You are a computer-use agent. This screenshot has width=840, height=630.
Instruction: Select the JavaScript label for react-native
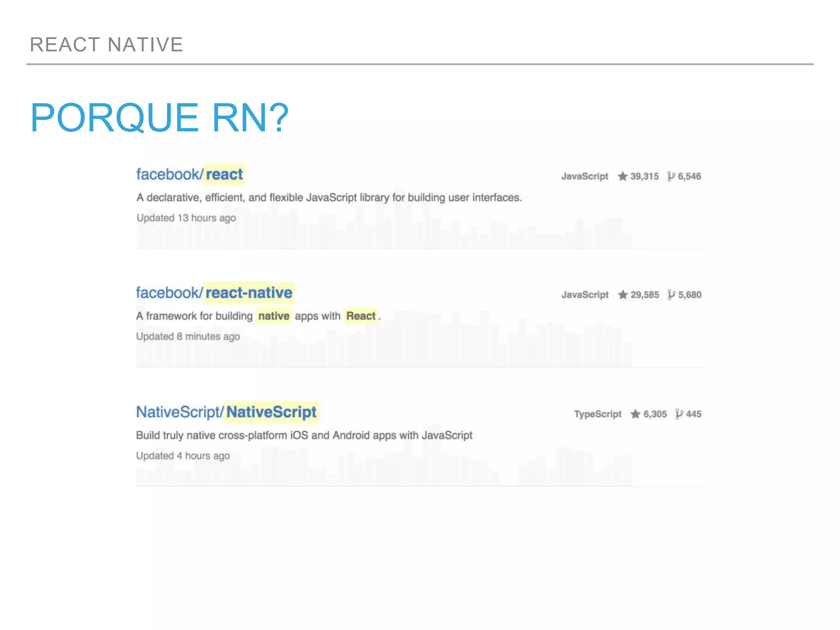[585, 295]
